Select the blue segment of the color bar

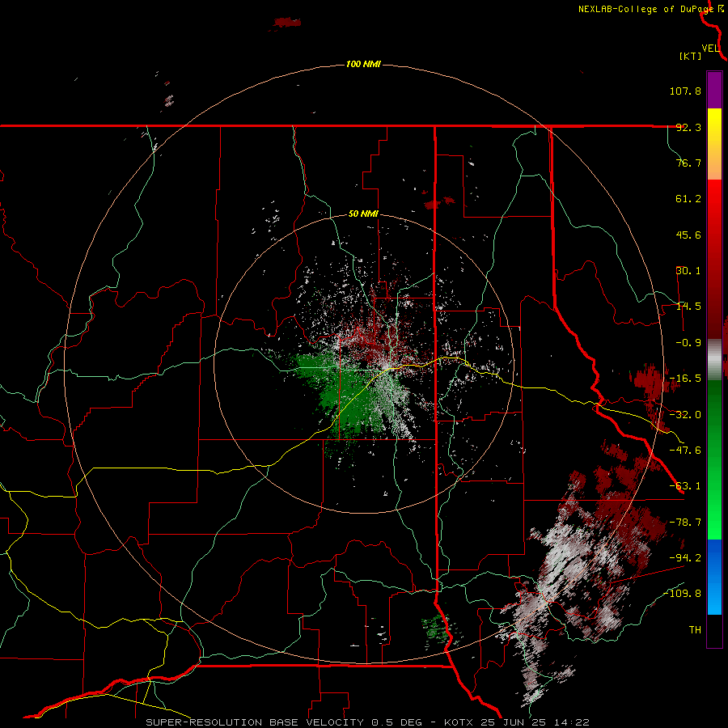714,577
